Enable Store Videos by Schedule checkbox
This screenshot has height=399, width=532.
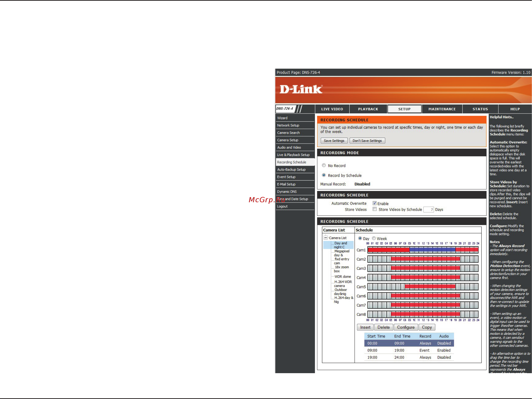click(374, 209)
